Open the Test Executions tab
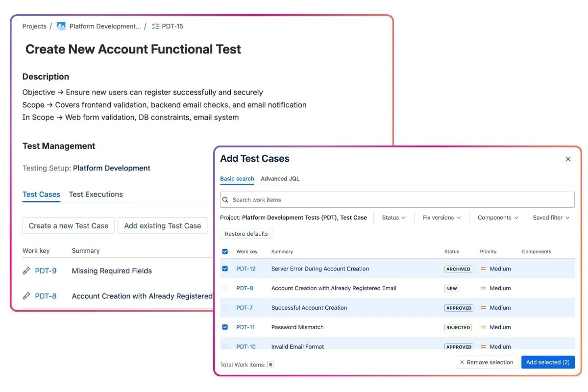Screen dimensions: 588x392 click(96, 195)
